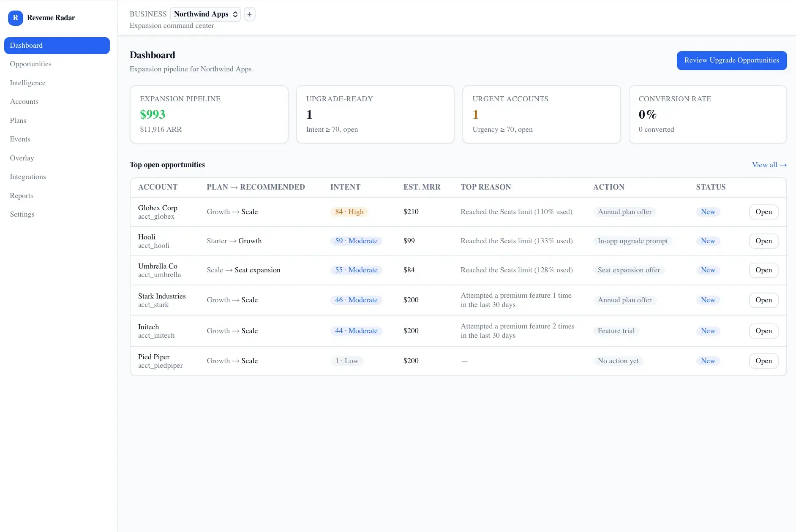Click the EST. MRR column header
Screen dimensions: 796x532
[x=422, y=187]
